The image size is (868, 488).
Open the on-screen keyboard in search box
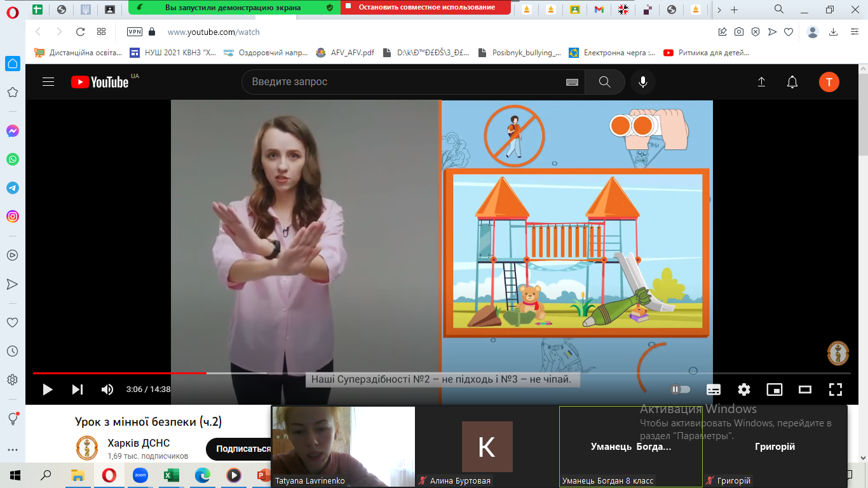pos(572,82)
